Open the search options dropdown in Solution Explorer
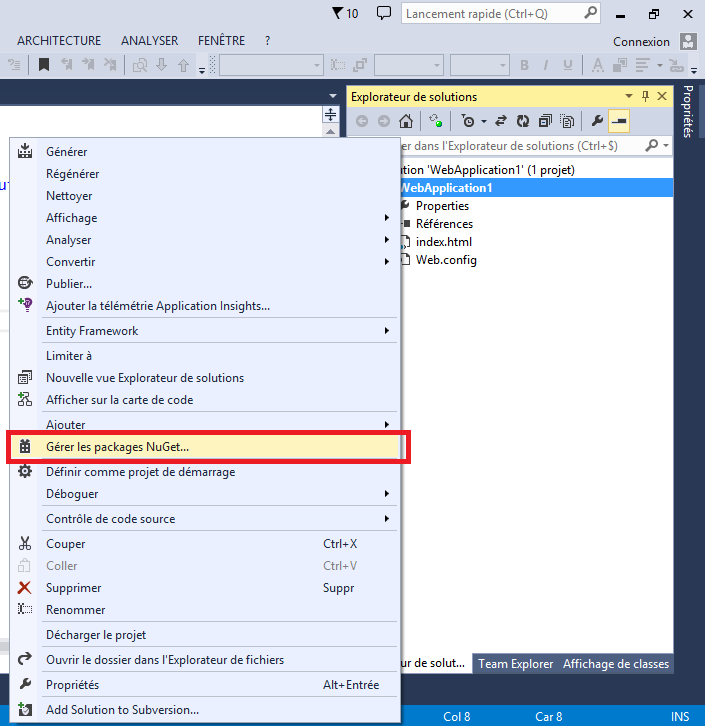The height and width of the screenshot is (726, 705). [x=666, y=146]
